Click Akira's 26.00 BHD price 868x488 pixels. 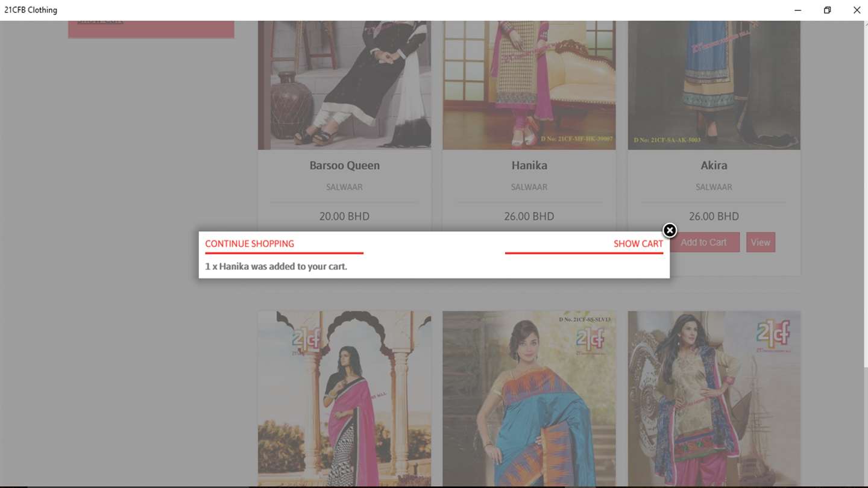[714, 216]
